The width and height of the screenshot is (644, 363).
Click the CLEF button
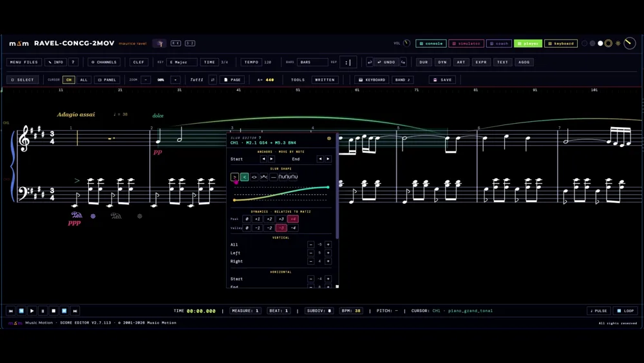tap(138, 62)
